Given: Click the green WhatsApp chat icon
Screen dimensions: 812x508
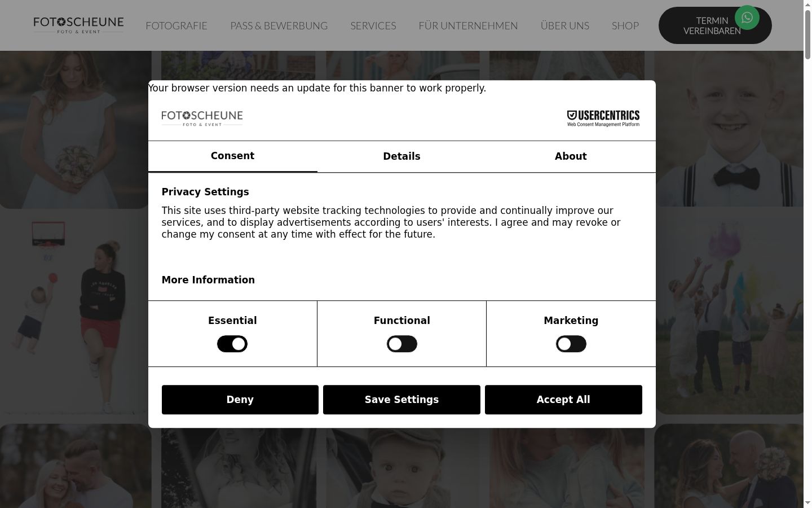Looking at the screenshot, I should (x=747, y=17).
